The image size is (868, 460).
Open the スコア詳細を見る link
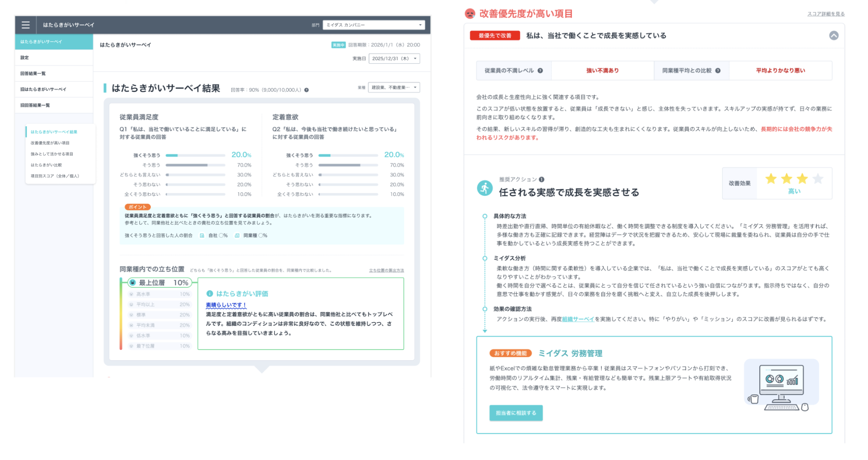pos(826,14)
